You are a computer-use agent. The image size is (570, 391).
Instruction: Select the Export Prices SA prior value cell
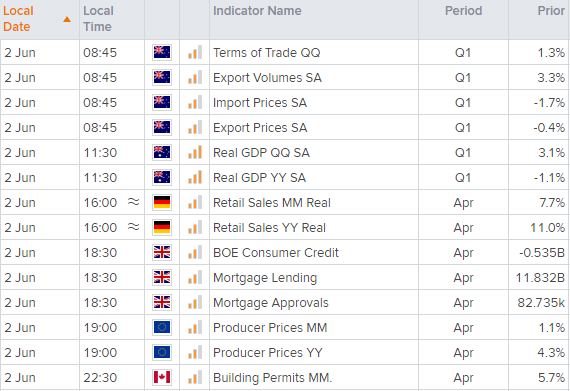539,128
